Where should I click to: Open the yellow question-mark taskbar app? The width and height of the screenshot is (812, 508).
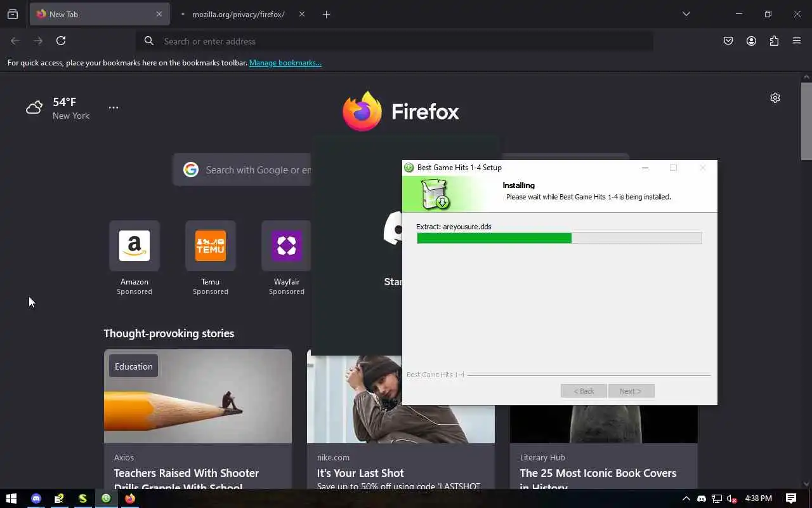(59, 498)
